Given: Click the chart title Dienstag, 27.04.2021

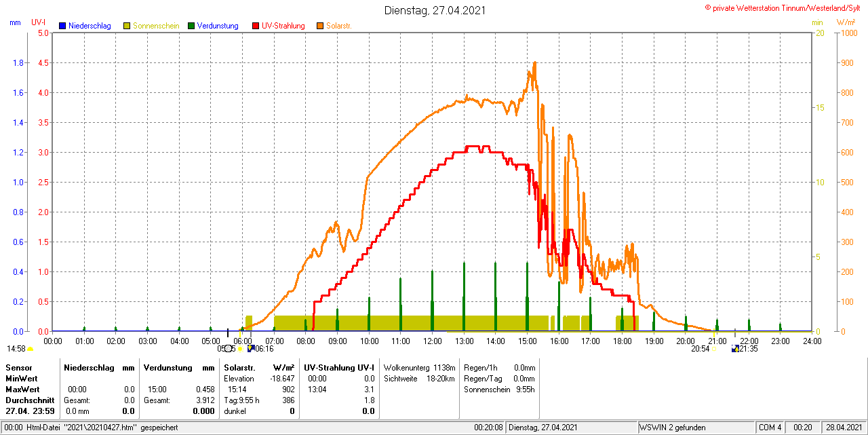Looking at the screenshot, I should tap(435, 10).
